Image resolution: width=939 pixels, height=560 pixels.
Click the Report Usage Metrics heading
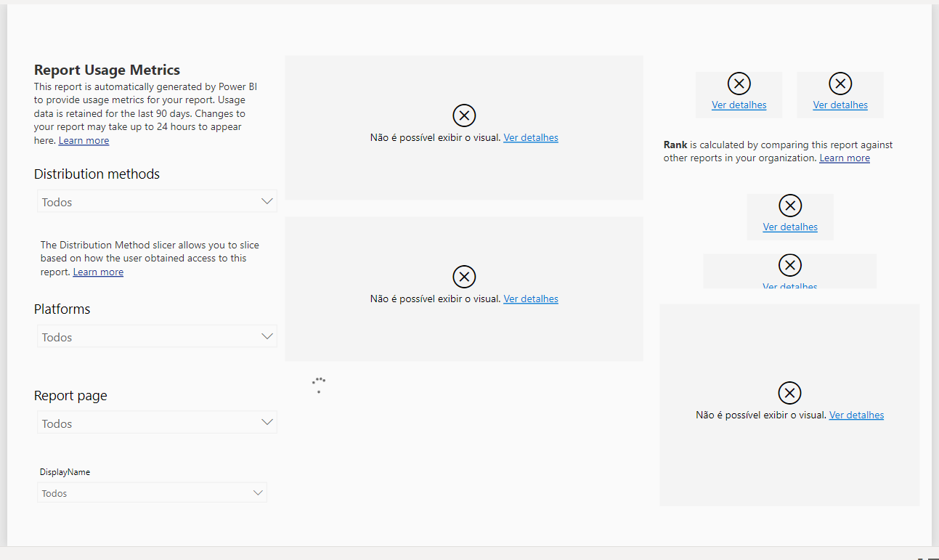107,70
